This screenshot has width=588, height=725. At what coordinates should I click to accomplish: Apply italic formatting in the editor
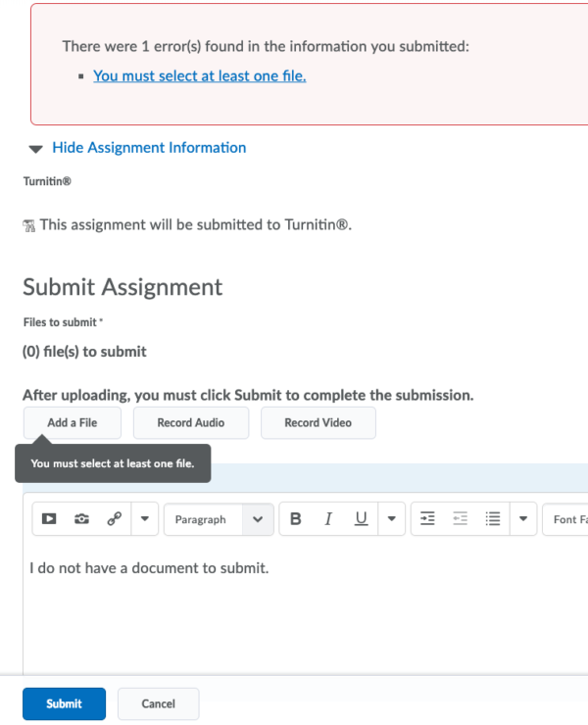point(328,519)
